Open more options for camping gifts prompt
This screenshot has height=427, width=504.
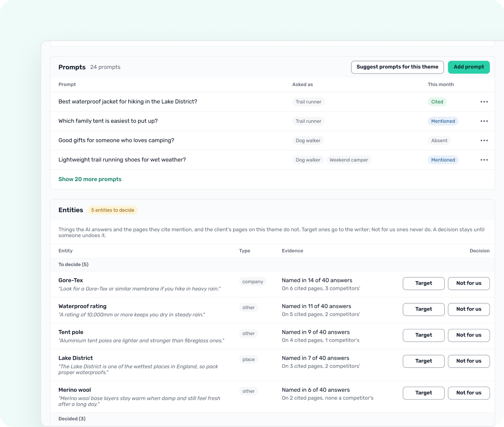[484, 140]
